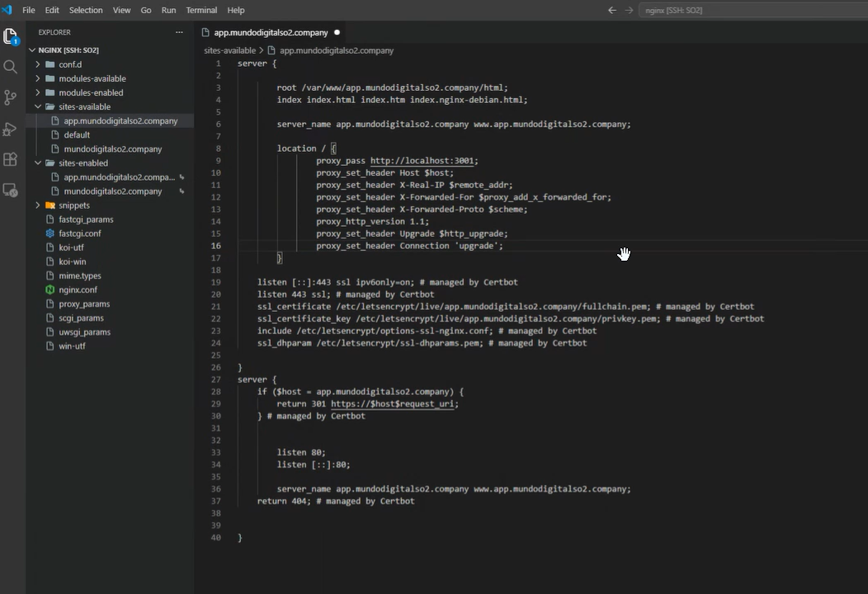Open the win-utf file
The width and height of the screenshot is (868, 594).
pyautogui.click(x=111, y=346)
